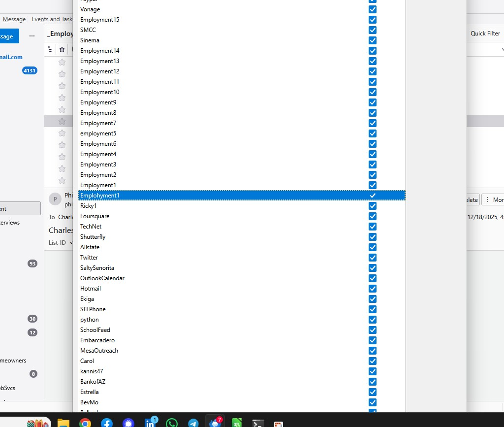Select the SchoolFeed entry

coord(242,330)
